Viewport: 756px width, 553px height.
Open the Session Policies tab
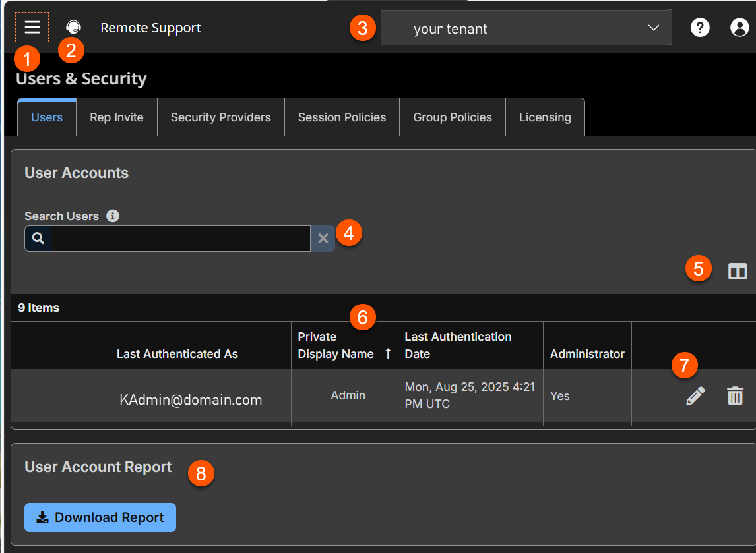pyautogui.click(x=342, y=117)
